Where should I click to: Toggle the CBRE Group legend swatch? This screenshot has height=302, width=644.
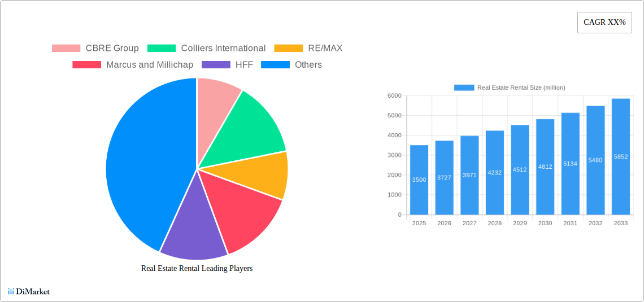[x=66, y=49]
